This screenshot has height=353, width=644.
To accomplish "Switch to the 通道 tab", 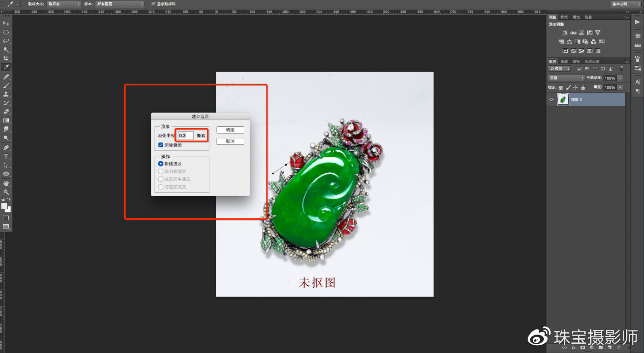I will 564,61.
